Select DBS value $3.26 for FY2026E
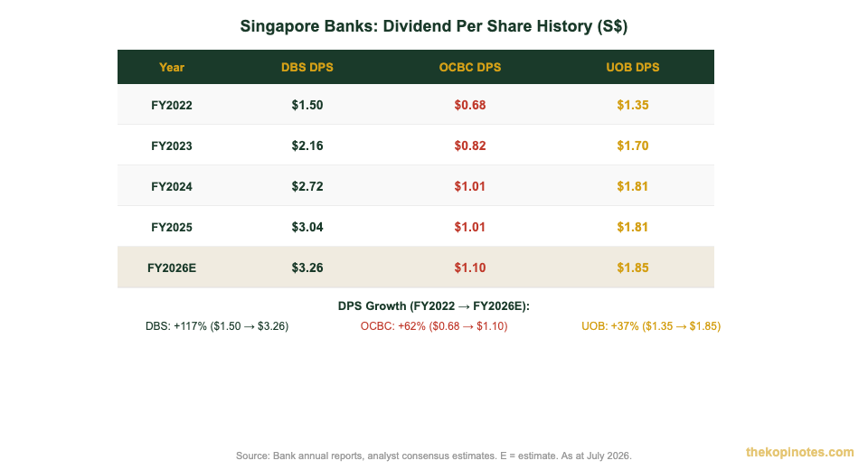 307,268
